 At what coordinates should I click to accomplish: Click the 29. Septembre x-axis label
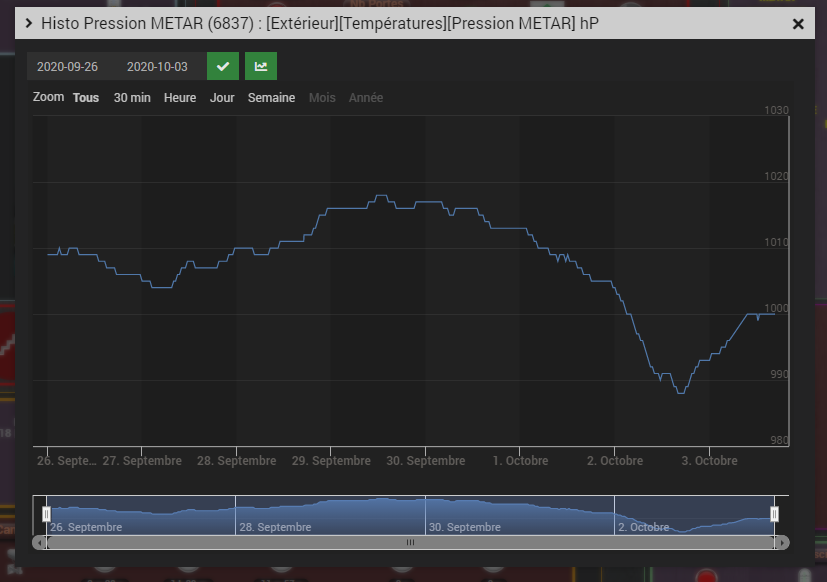[x=331, y=461]
